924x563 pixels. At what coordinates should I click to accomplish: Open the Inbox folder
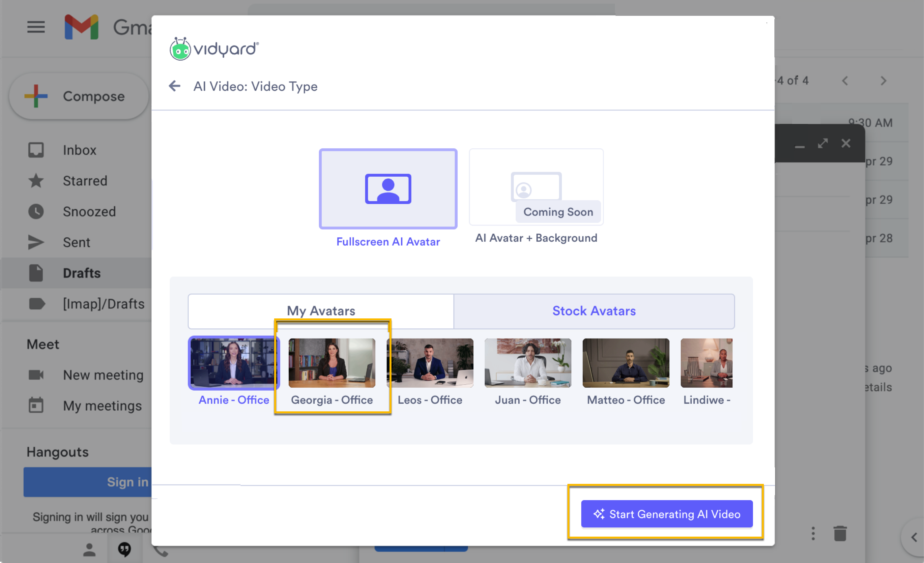79,150
